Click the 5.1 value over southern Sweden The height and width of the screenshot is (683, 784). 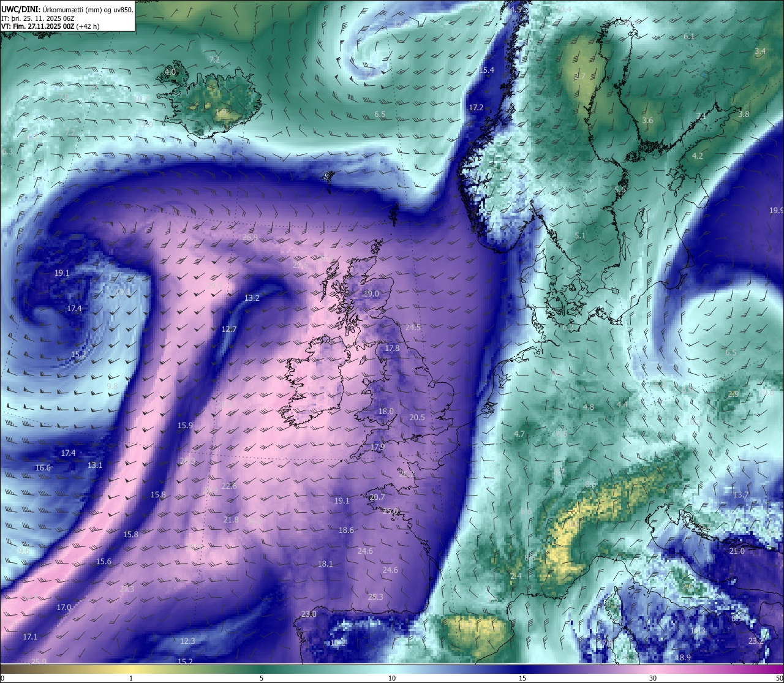(580, 236)
